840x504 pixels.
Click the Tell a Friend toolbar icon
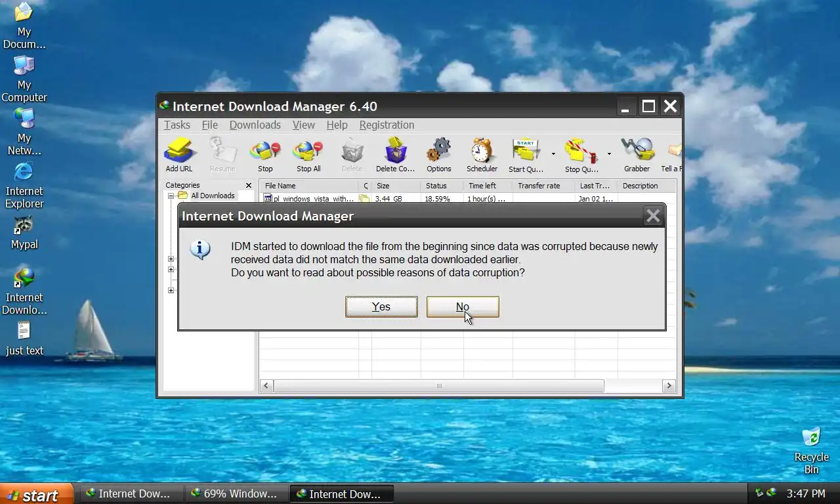coord(672,155)
